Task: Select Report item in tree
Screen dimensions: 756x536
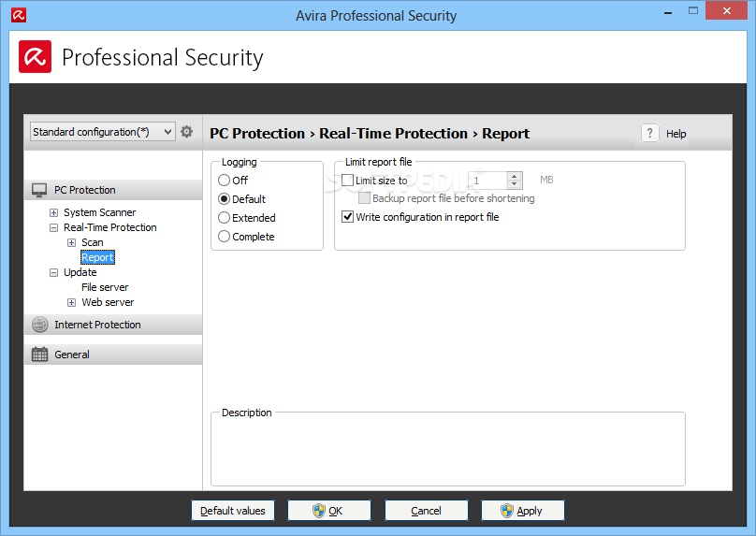Action: 97,257
